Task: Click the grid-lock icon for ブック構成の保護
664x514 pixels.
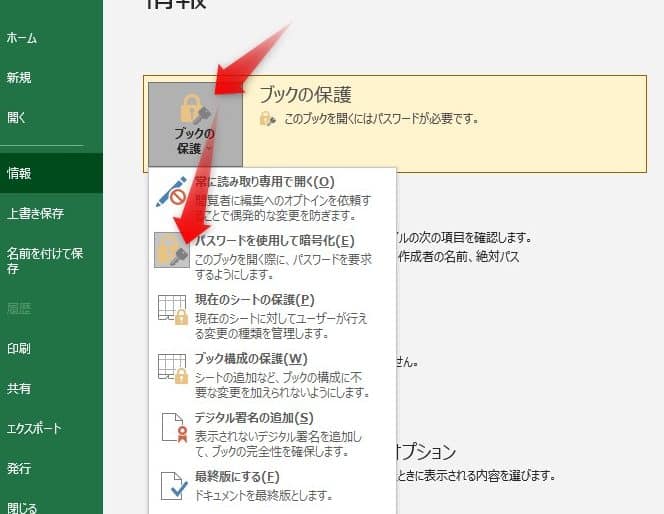Action: (172, 369)
